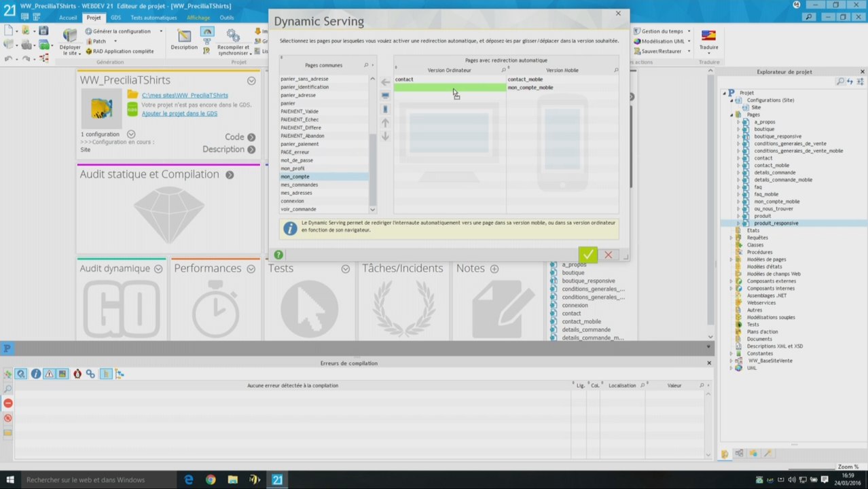The image size is (868, 489).
Task: Click the save floppy disk icon
Action: (43, 31)
